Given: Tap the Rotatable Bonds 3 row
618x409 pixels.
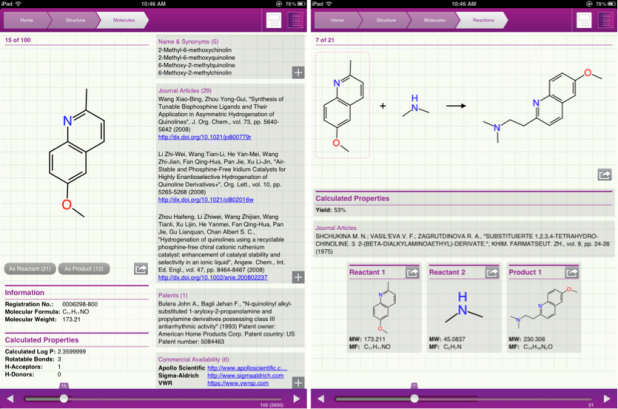Looking at the screenshot, I should [x=33, y=359].
